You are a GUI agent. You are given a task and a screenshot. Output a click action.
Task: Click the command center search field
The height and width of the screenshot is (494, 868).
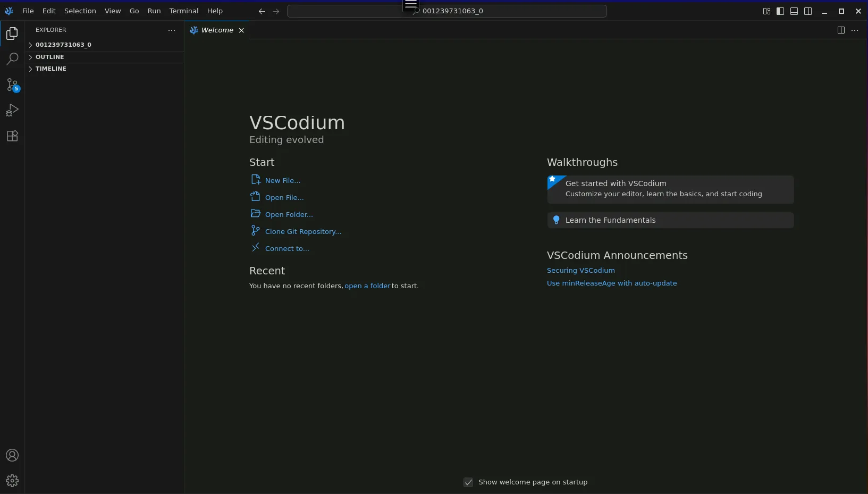tap(446, 11)
